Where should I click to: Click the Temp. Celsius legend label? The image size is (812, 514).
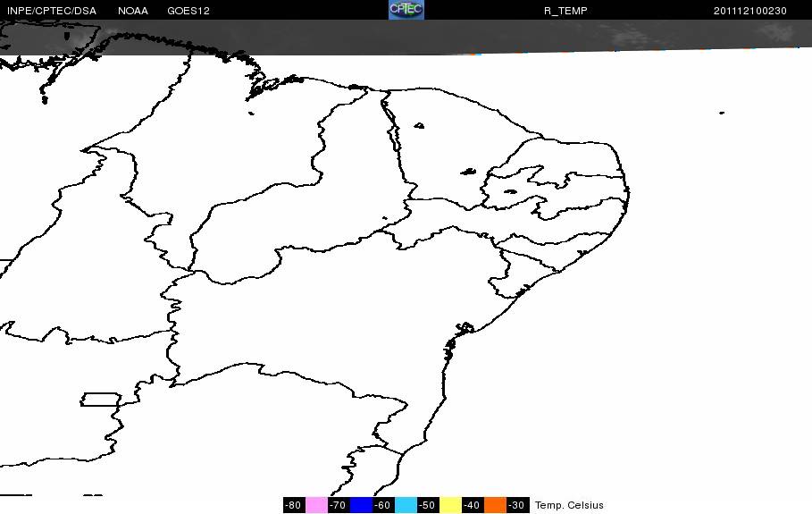point(569,505)
